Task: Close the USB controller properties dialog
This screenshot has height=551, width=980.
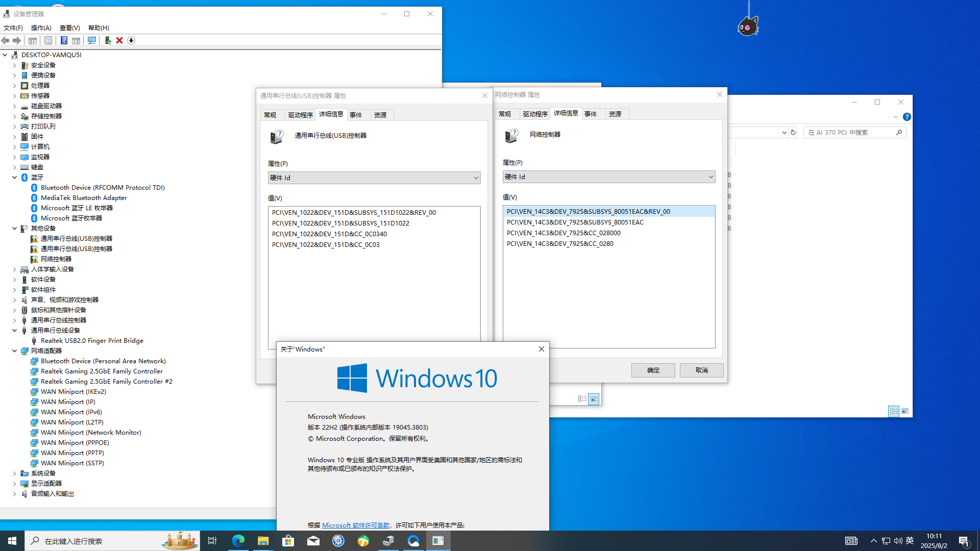Action: [485, 95]
